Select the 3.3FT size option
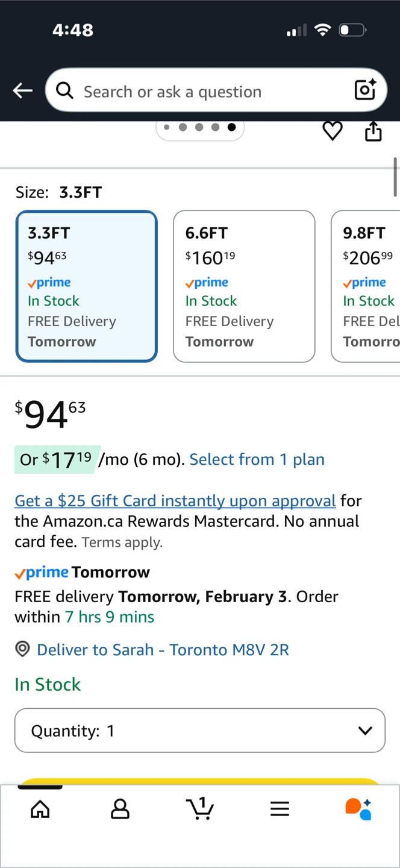Image resolution: width=400 pixels, height=868 pixels. click(87, 286)
